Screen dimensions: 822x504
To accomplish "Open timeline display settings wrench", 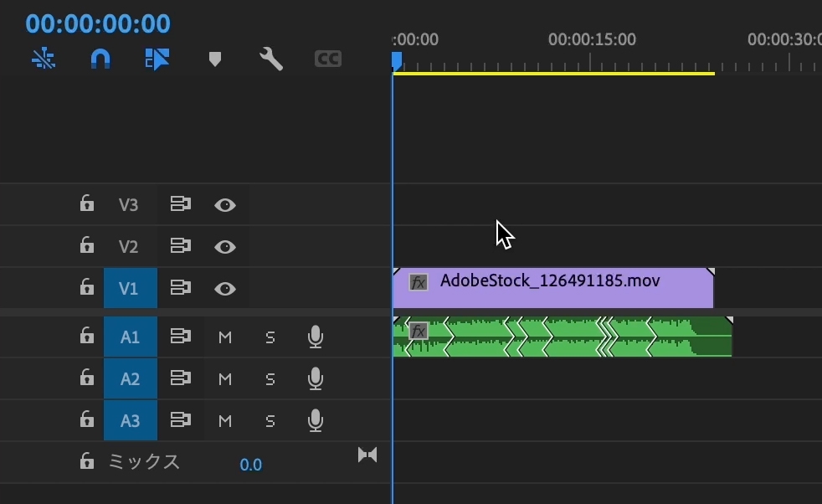I will [x=270, y=59].
